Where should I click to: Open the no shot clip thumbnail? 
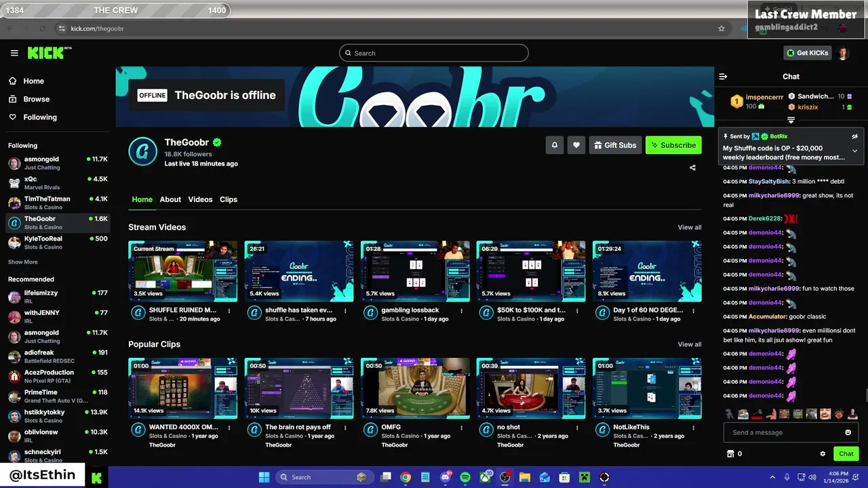pyautogui.click(x=531, y=388)
